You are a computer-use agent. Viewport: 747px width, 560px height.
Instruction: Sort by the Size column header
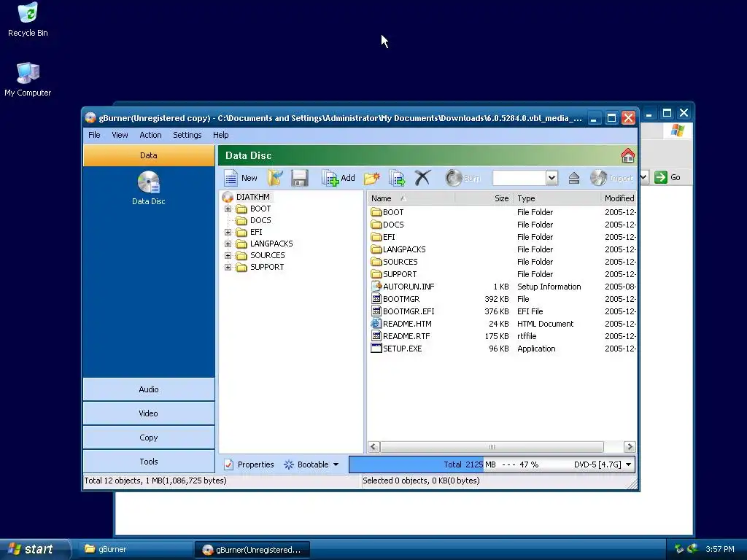tap(484, 198)
